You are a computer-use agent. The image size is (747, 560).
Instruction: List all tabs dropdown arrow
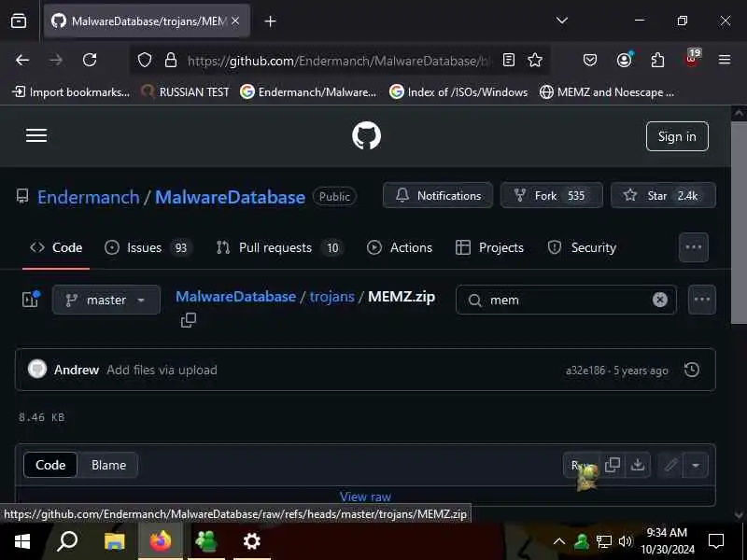tap(562, 21)
